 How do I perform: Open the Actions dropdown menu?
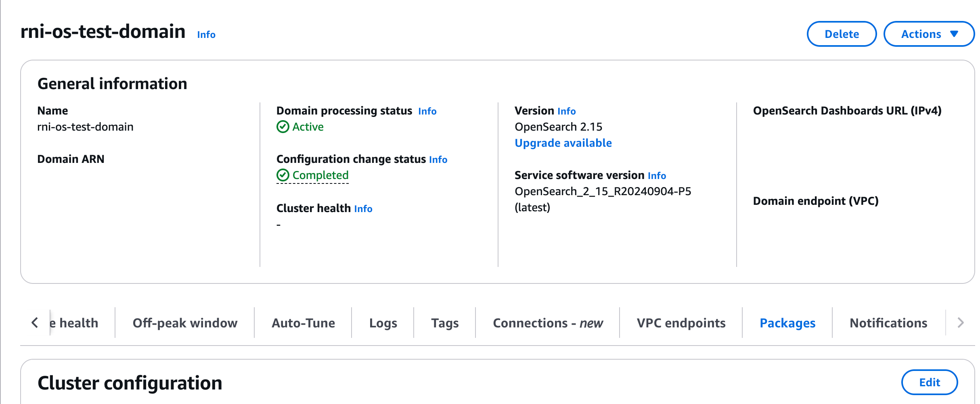(929, 34)
